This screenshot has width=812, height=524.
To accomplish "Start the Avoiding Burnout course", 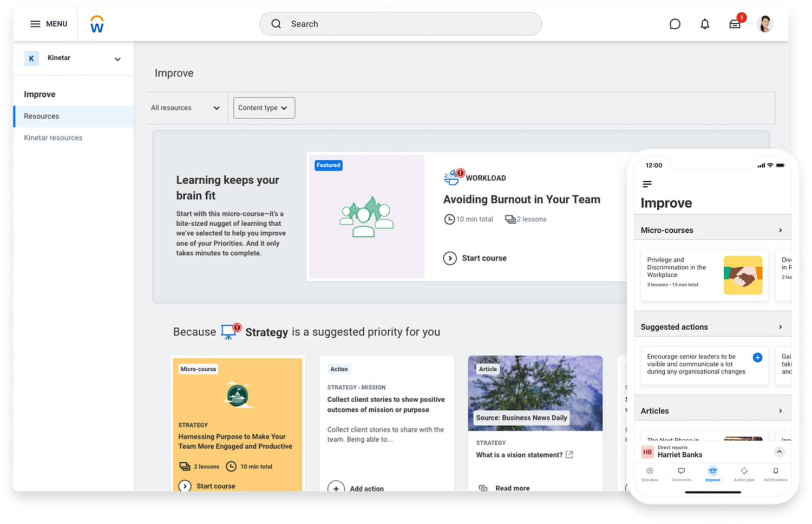I will (475, 258).
